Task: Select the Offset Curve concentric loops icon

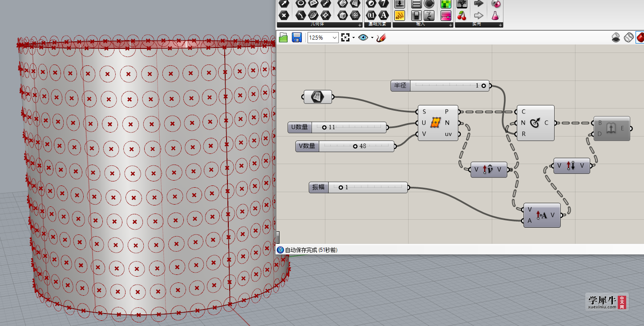Action: (x=313, y=15)
